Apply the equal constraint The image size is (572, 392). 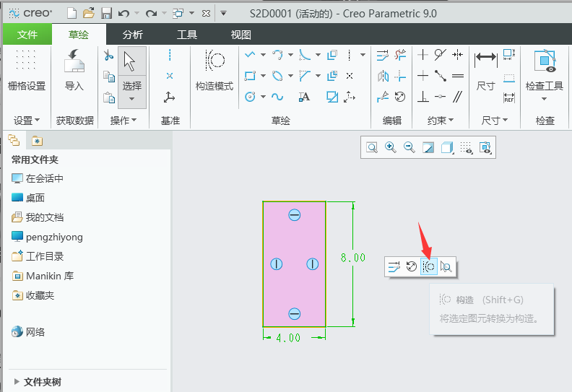click(x=458, y=76)
